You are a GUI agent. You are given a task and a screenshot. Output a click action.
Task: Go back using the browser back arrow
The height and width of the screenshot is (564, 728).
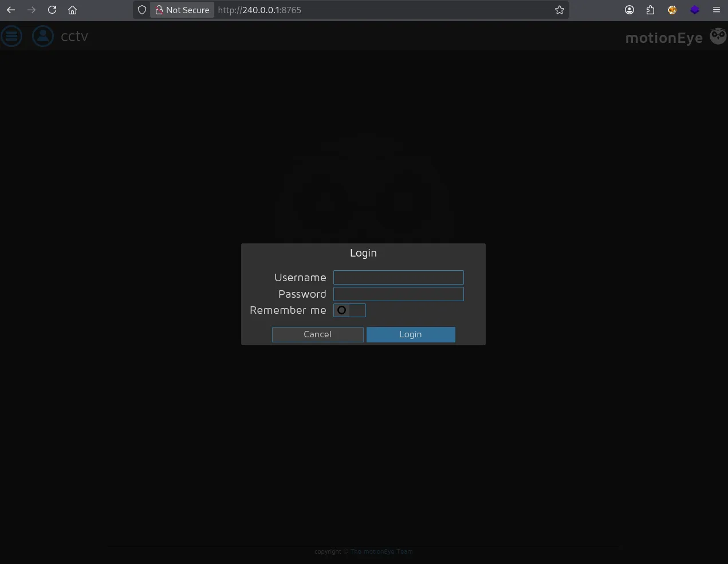11,10
